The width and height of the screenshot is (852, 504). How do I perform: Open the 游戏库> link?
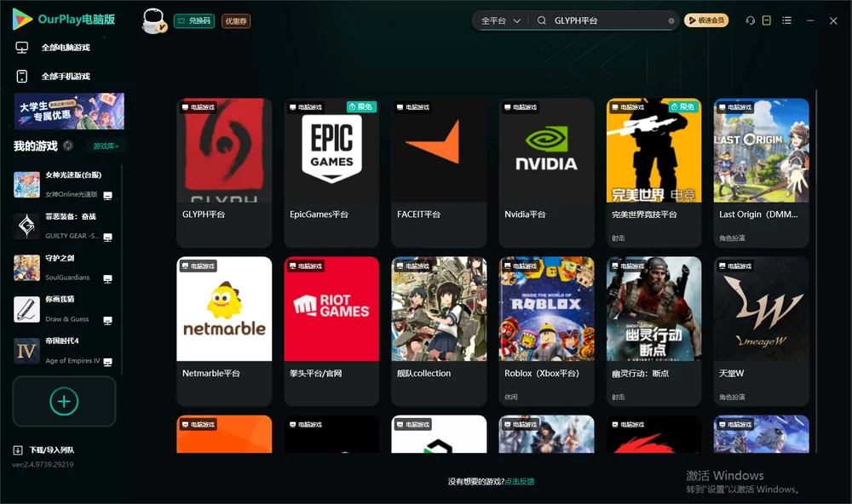[106, 146]
